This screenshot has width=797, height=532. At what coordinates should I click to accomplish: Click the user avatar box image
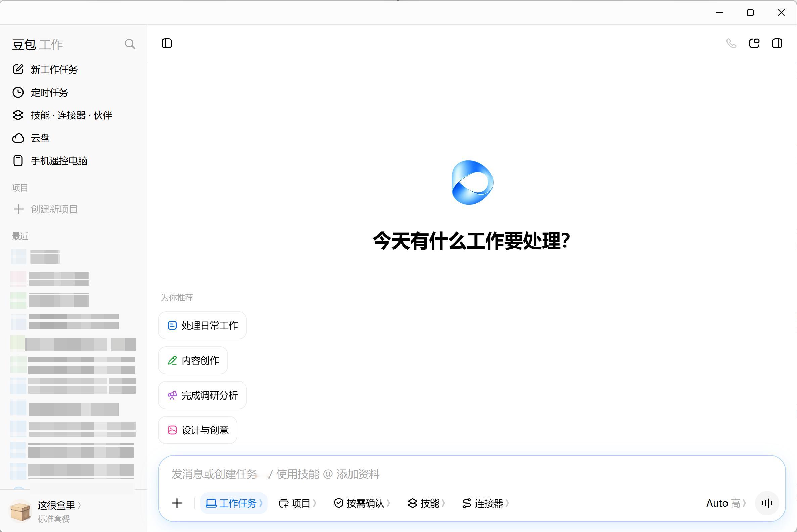[20, 511]
